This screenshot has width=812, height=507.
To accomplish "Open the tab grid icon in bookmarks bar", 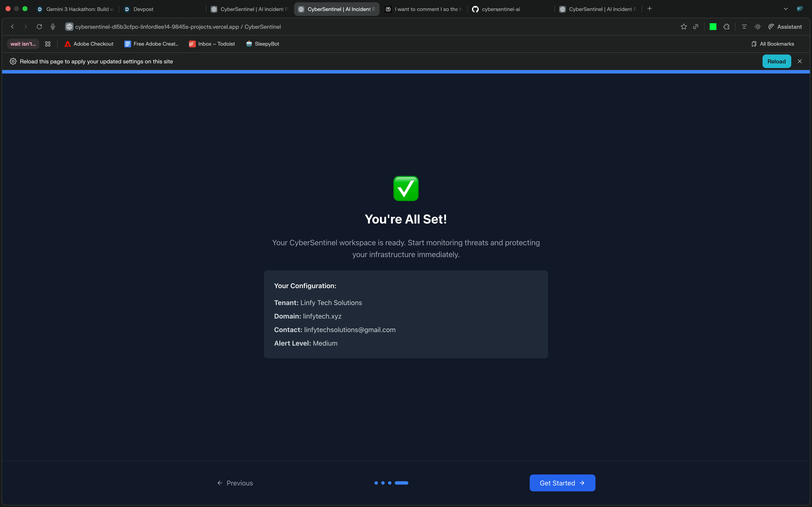I will pos(48,44).
